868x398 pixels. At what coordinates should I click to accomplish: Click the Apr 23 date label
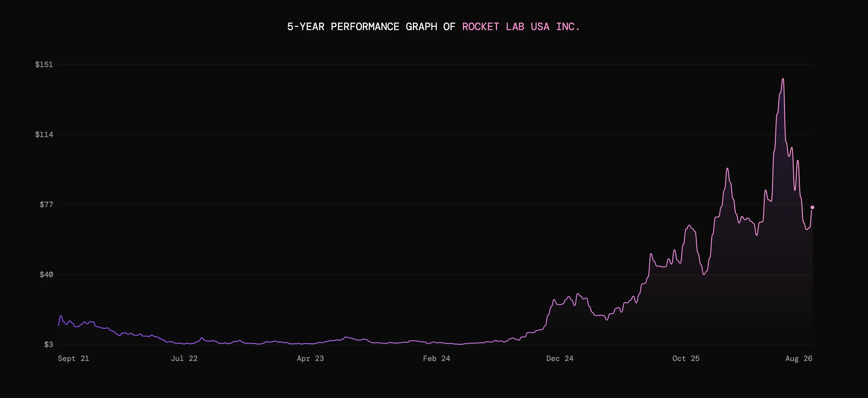310,358
